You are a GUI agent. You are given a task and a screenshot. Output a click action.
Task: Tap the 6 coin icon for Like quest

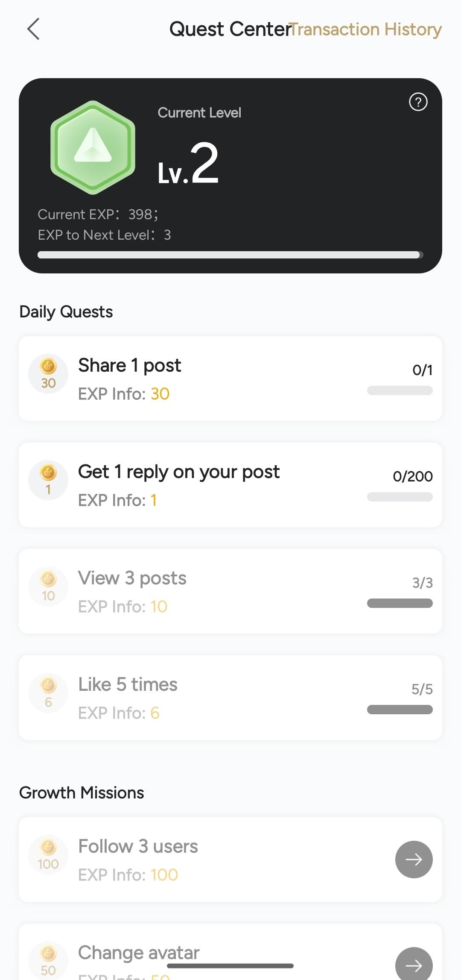coord(48,692)
